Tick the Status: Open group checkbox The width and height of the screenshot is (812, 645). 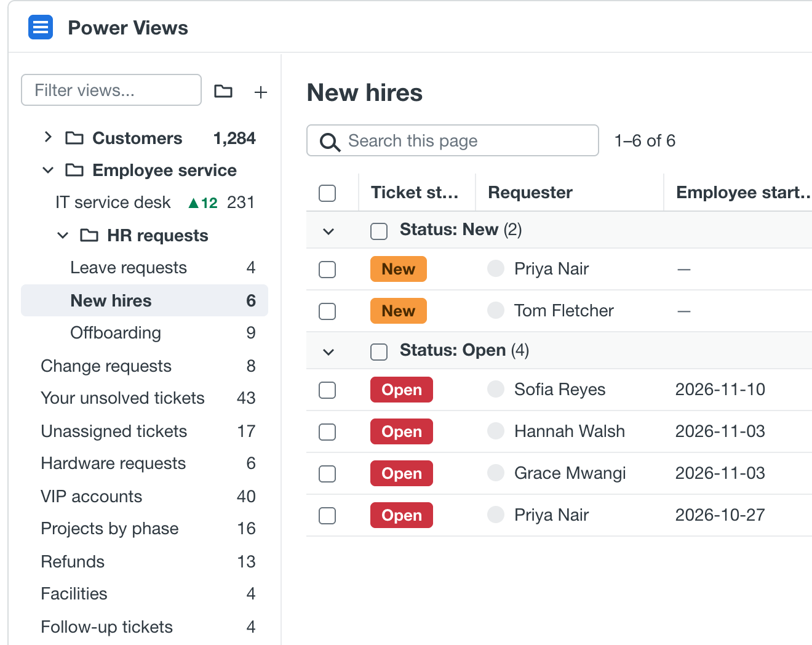click(x=379, y=351)
